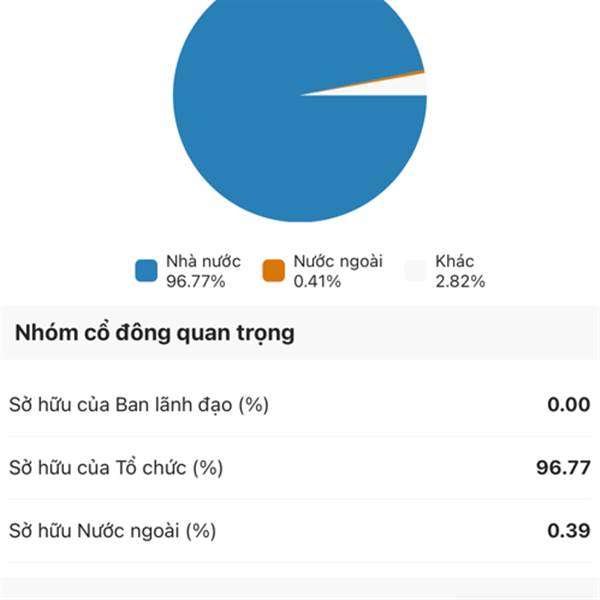Open the 'Sở hữu của Ban lãnh đạo' row
Viewport: 600px width, 600px height.
(x=300, y=405)
